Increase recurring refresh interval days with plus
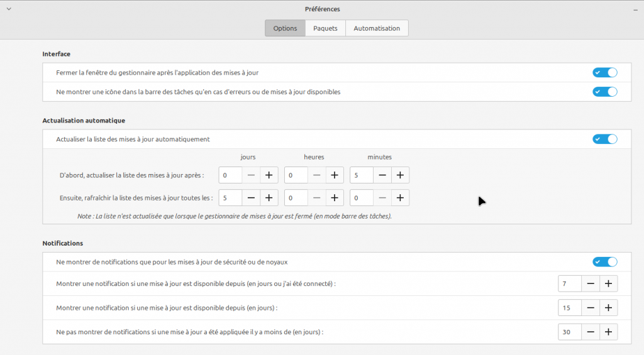 [269, 198]
